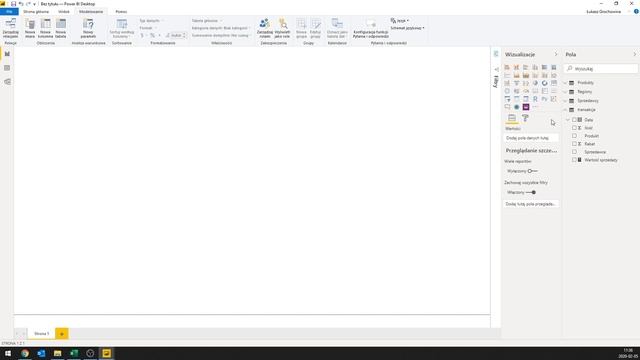Switch to Strona główna ribbon tab
Screen dimensions: 640x360
point(36,11)
